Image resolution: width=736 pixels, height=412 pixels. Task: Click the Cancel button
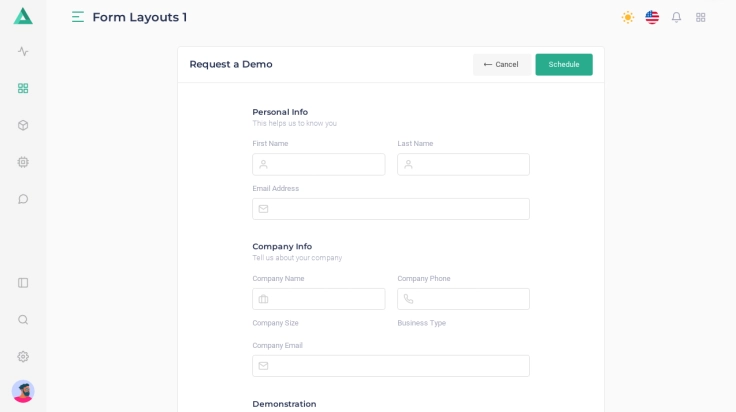(x=501, y=64)
